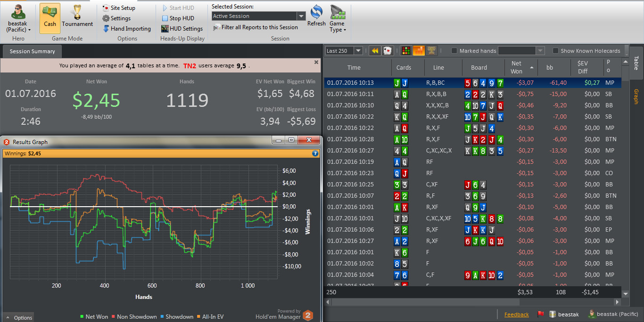Minimize the Results Graph window

(279, 140)
